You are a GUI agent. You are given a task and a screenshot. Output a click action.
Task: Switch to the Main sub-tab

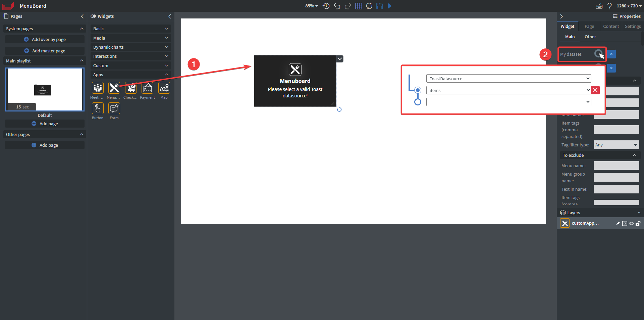coord(570,37)
